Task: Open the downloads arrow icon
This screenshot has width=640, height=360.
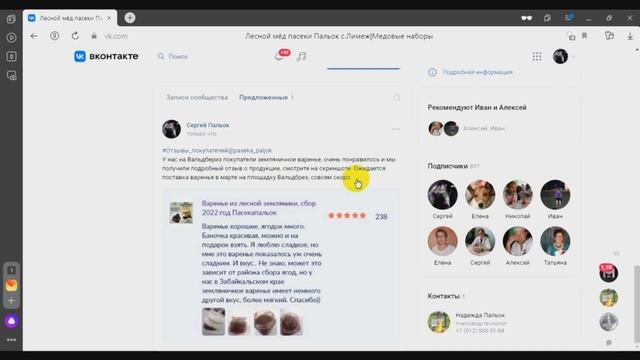Action: click(x=630, y=36)
